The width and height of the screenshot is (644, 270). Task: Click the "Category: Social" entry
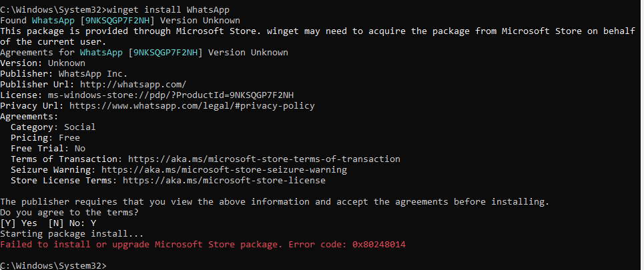tap(53, 127)
